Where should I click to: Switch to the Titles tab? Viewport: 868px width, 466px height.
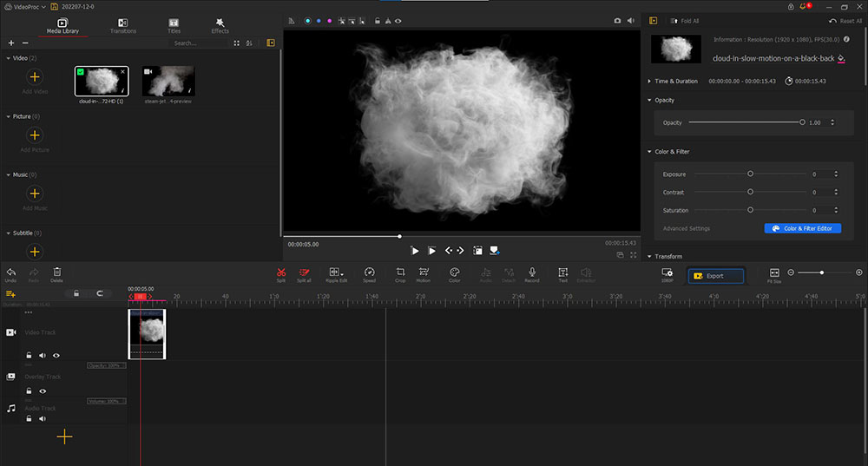coord(174,26)
